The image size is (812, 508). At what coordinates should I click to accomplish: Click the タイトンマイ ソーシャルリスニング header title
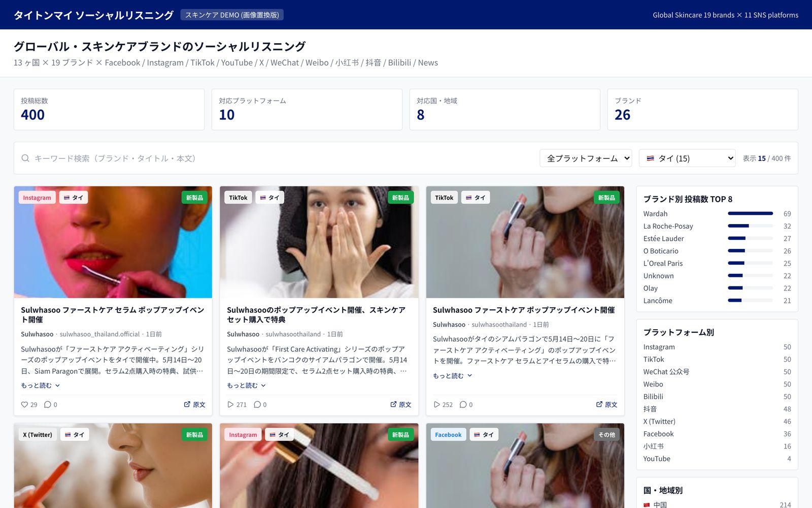tap(93, 15)
